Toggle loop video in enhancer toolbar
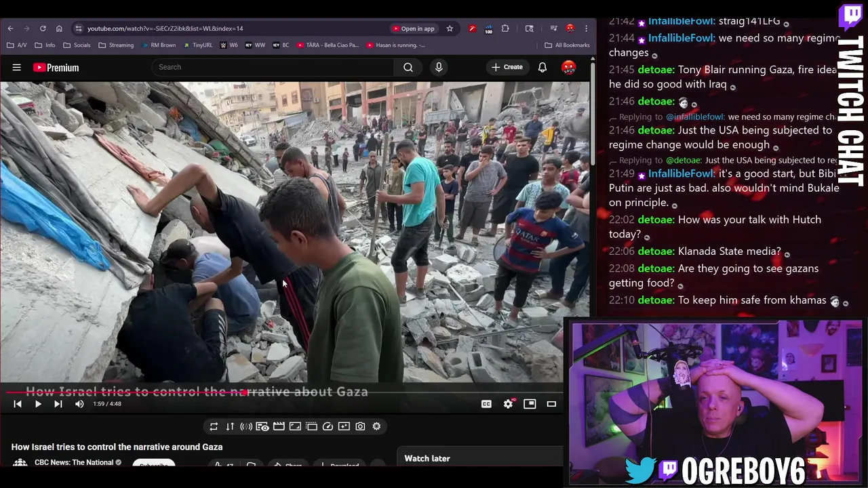The height and width of the screenshot is (488, 868). tap(214, 426)
